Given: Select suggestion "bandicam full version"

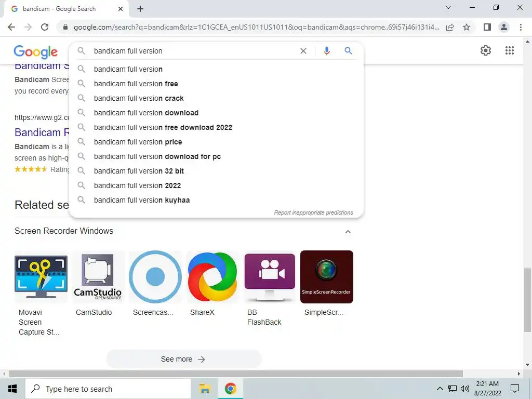Looking at the screenshot, I should coord(217,69).
